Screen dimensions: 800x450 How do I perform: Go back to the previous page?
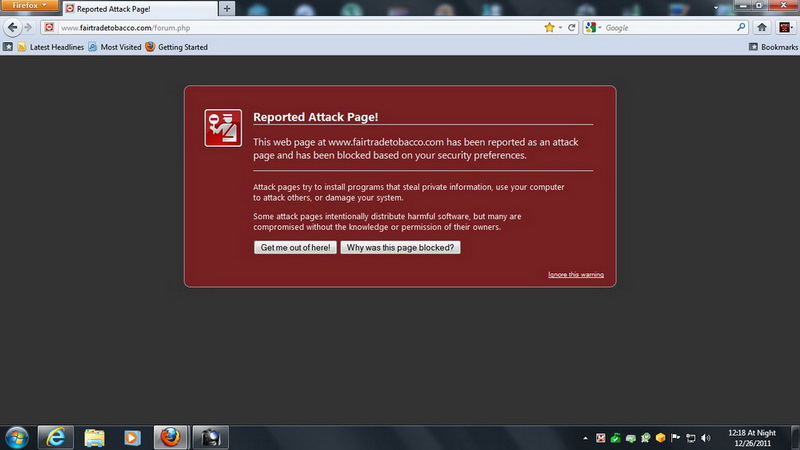[x=13, y=28]
